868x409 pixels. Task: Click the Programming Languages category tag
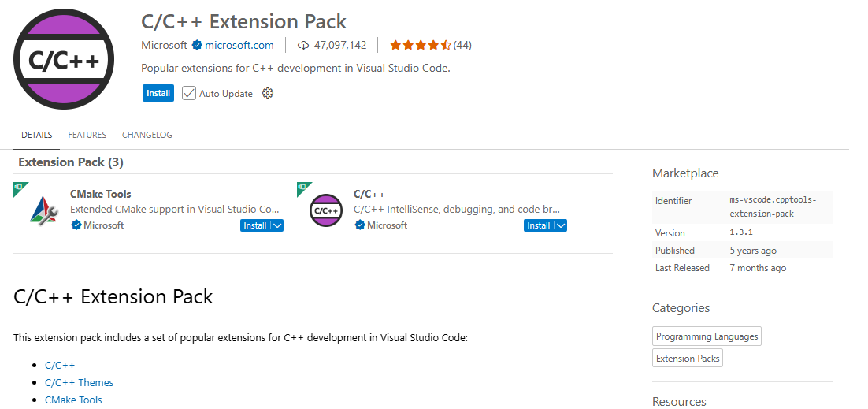(x=707, y=336)
